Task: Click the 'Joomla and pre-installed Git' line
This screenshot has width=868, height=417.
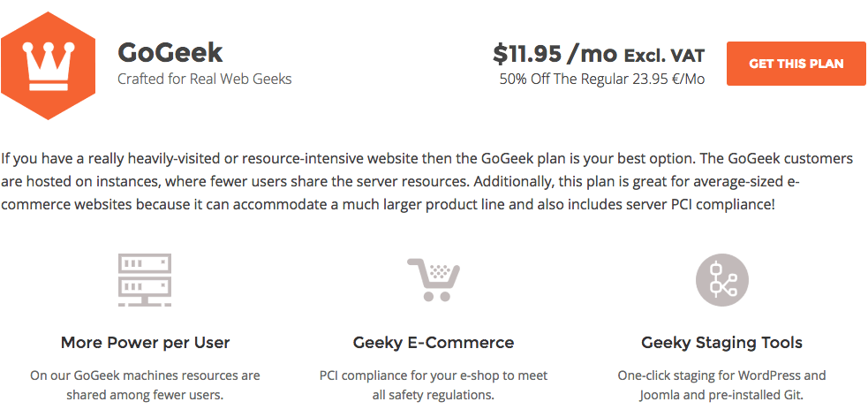Action: (x=721, y=395)
